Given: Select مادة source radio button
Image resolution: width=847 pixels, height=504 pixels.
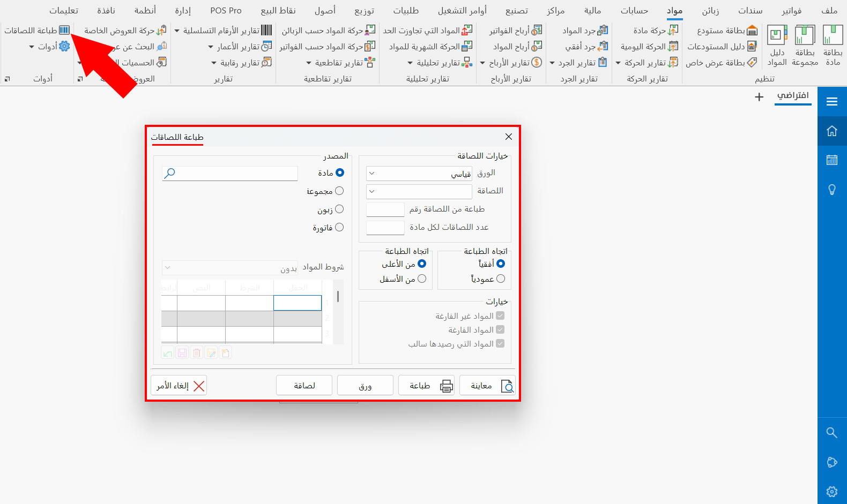Looking at the screenshot, I should pos(339,172).
